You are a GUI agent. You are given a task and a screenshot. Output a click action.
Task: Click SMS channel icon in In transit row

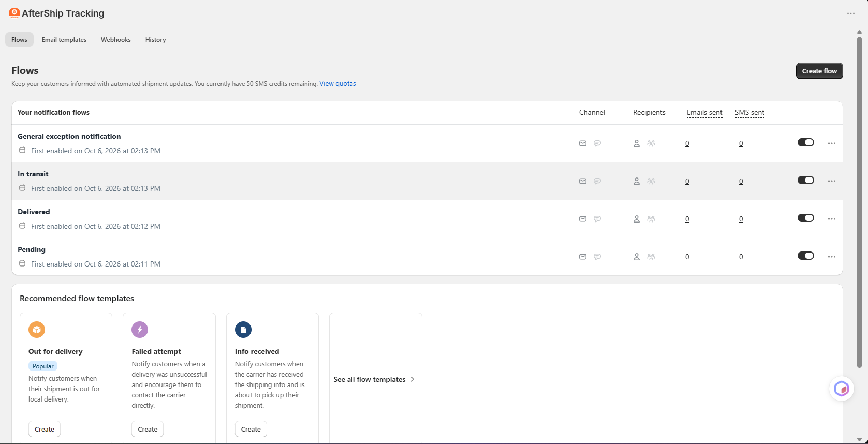point(597,181)
